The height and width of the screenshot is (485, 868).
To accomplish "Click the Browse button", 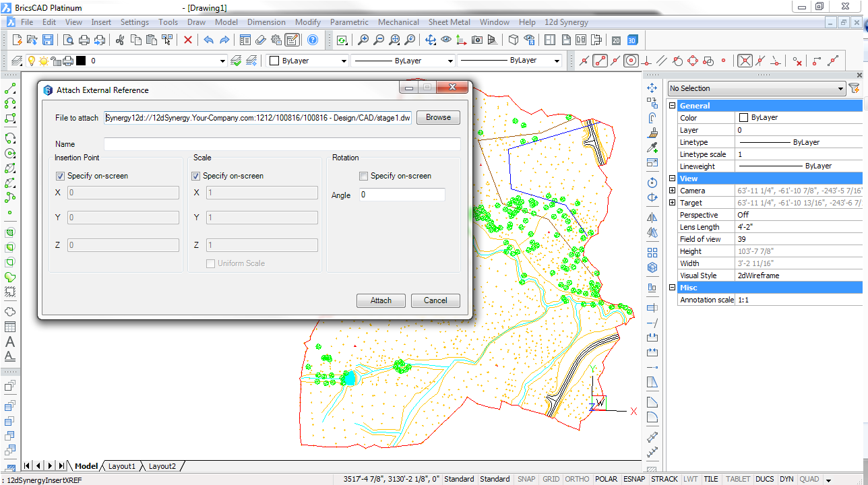I will tap(438, 117).
